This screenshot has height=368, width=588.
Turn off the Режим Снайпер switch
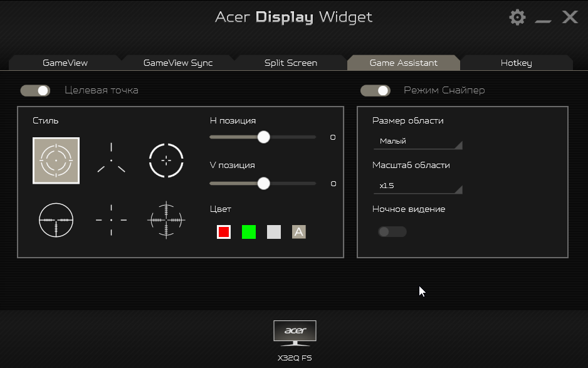(x=375, y=90)
